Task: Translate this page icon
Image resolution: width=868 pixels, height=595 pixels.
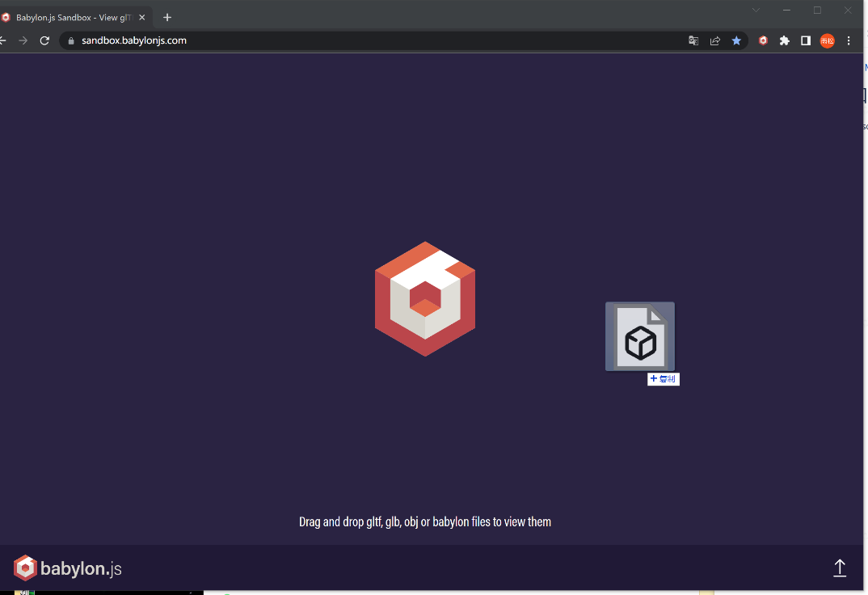Action: coord(693,40)
